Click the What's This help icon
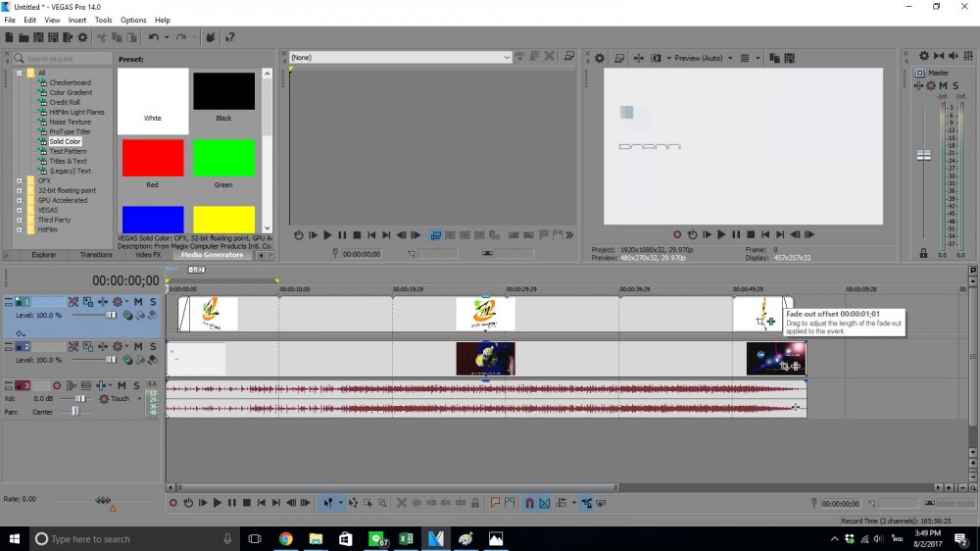This screenshot has width=980, height=551. click(x=230, y=37)
